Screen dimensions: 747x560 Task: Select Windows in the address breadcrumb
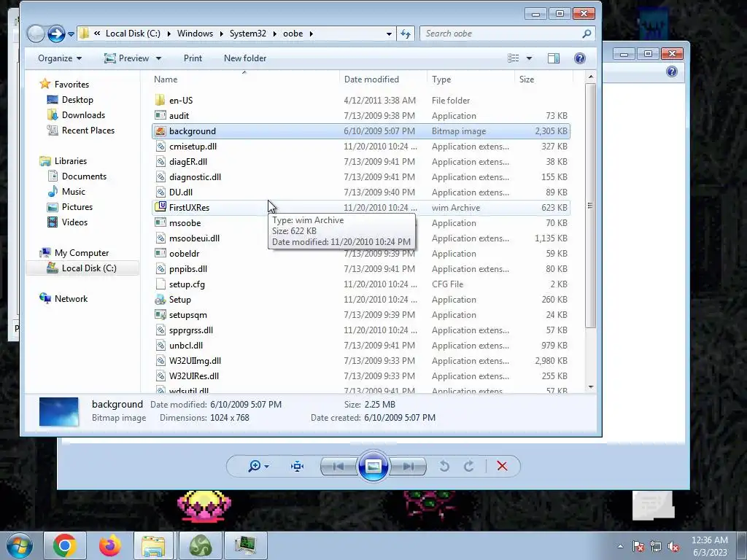click(195, 34)
